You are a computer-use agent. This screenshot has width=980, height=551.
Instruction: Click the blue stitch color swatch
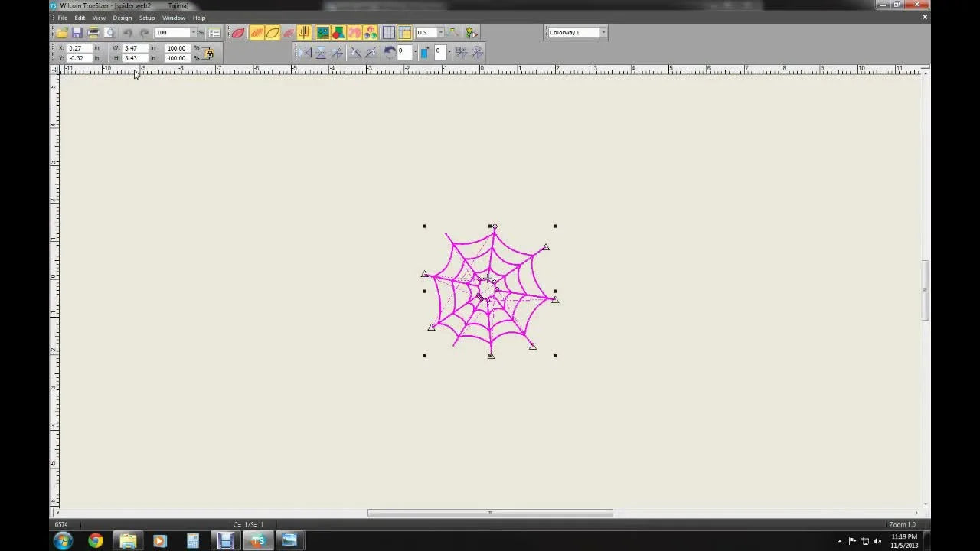point(425,52)
